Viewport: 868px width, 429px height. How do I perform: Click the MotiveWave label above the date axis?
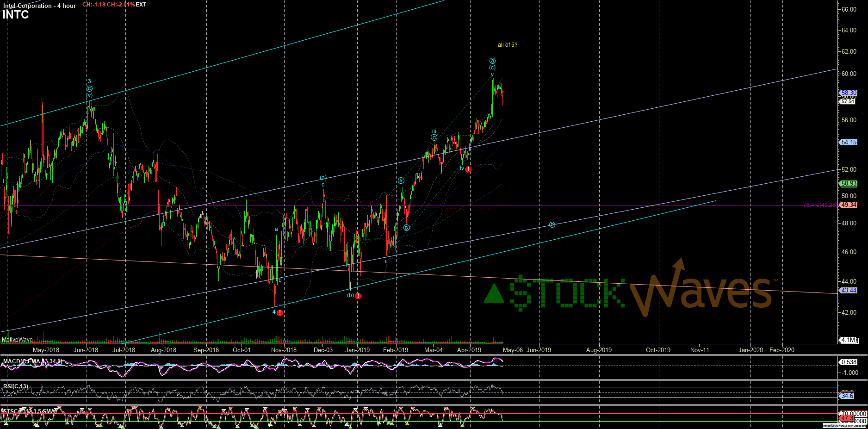(17, 340)
